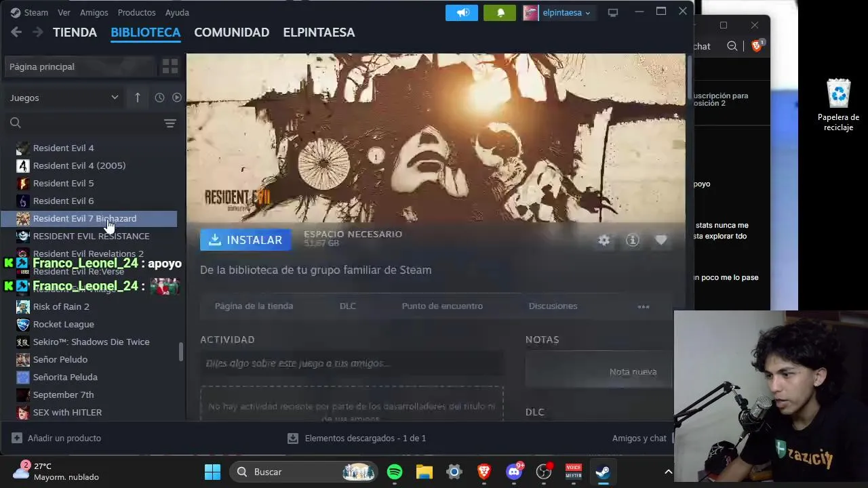
Task: Click the sort ascending arrow icon
Action: tap(137, 98)
